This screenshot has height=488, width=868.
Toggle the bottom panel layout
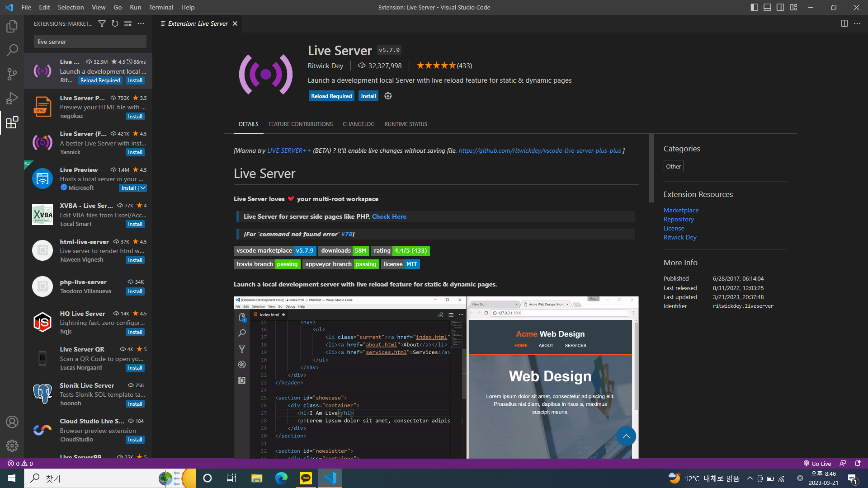coord(767,7)
